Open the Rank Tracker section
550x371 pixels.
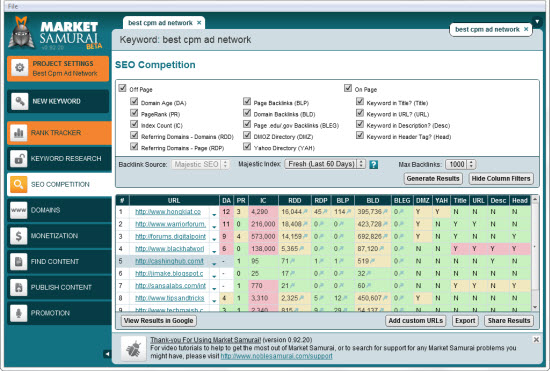59,133
